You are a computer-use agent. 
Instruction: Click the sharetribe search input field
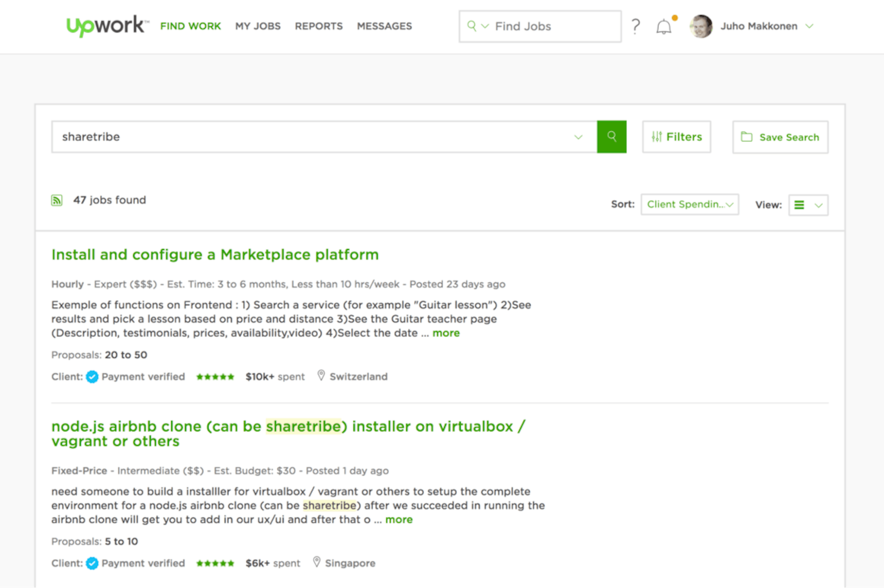tap(259, 137)
